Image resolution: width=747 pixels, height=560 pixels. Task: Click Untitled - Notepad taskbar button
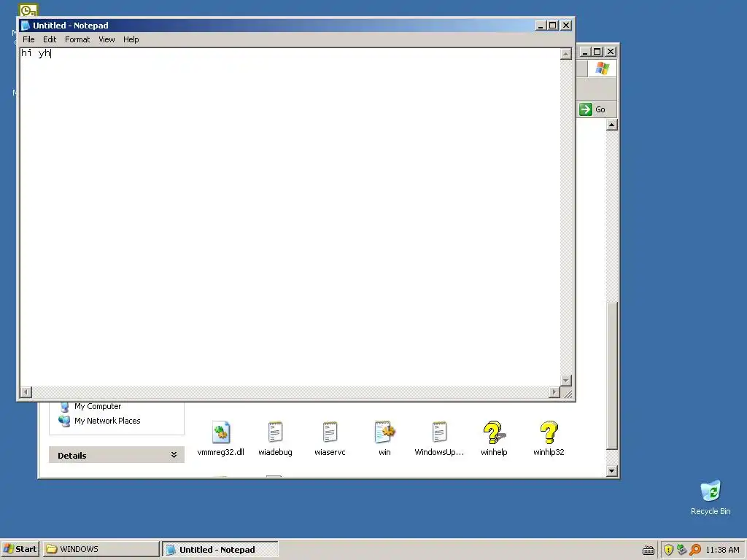(x=220, y=550)
